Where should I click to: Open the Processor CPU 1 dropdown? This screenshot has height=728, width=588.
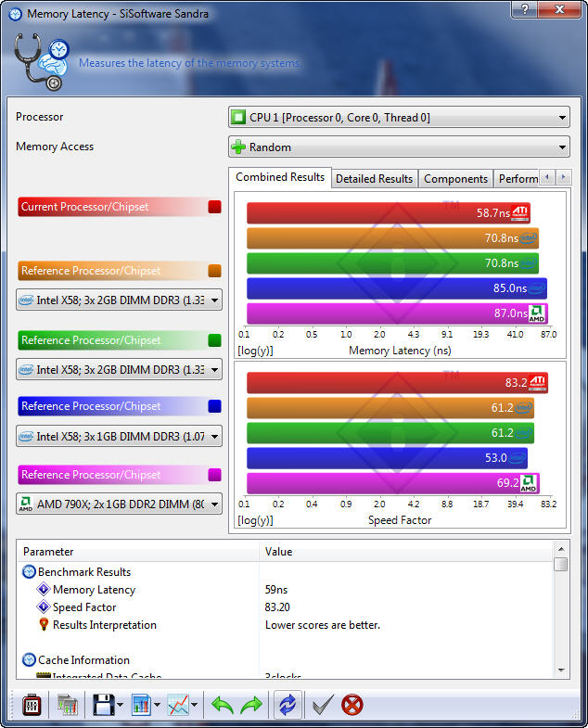tap(399, 118)
